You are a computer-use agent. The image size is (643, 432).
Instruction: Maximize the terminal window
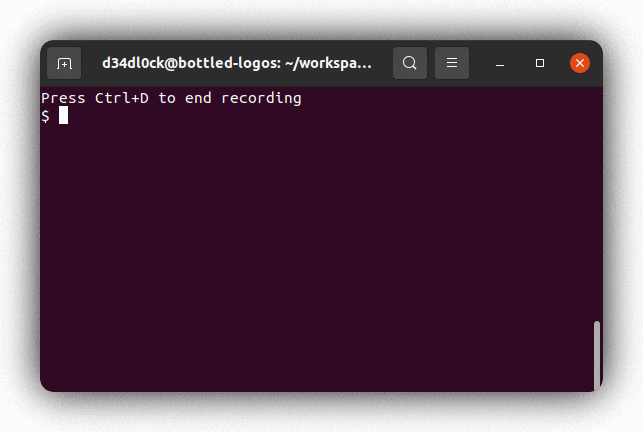point(540,63)
